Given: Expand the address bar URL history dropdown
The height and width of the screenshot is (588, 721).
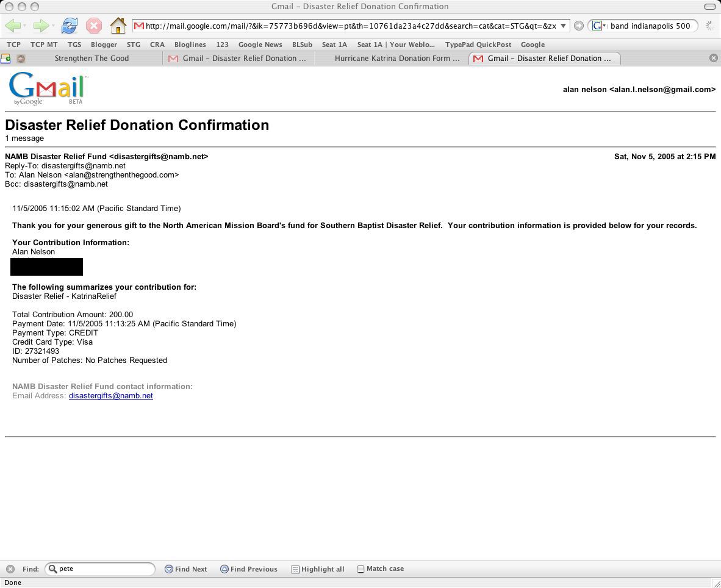Looking at the screenshot, I should [x=564, y=26].
